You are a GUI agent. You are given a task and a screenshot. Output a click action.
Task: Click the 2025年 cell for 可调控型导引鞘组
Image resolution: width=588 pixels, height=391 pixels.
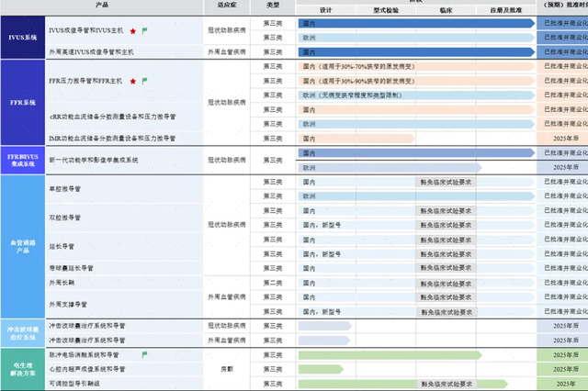(566, 384)
